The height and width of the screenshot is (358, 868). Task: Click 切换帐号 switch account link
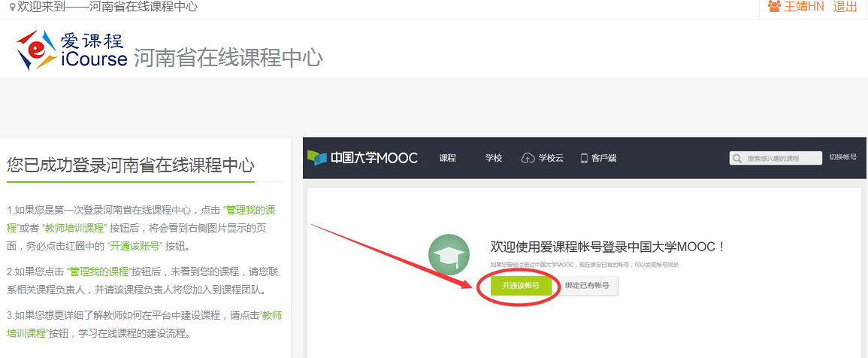[842, 157]
